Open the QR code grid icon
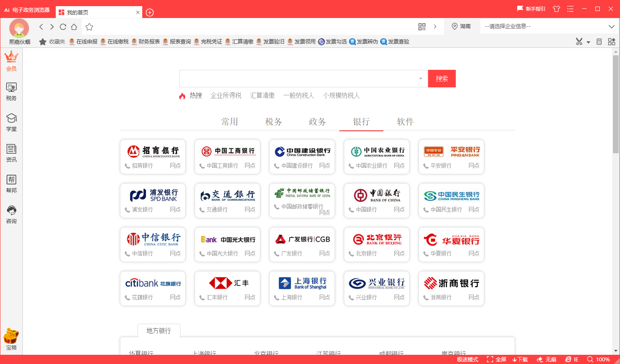Screen dimensions: 620x364 [x=422, y=27]
